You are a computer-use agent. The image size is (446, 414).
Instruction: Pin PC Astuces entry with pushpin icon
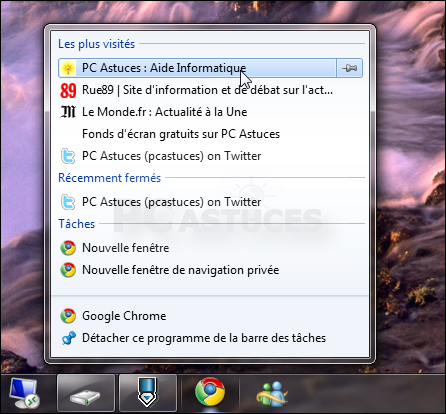[x=349, y=68]
